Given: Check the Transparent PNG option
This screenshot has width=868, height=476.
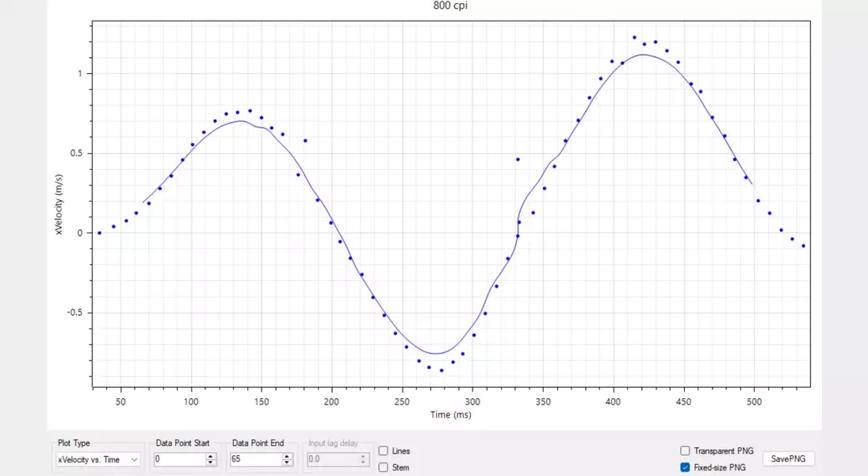Looking at the screenshot, I should click(x=685, y=451).
